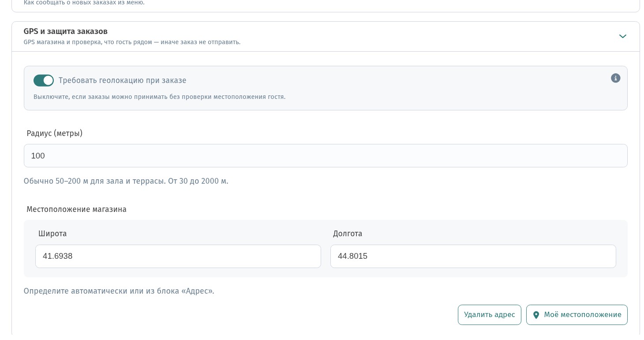Click the «Широта» field with 41.6938
Viewport: 644px width, 340px height.
point(178,256)
